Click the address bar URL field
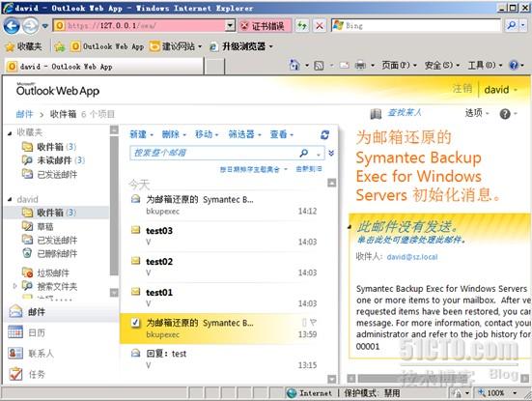The image size is (532, 401). click(x=140, y=25)
